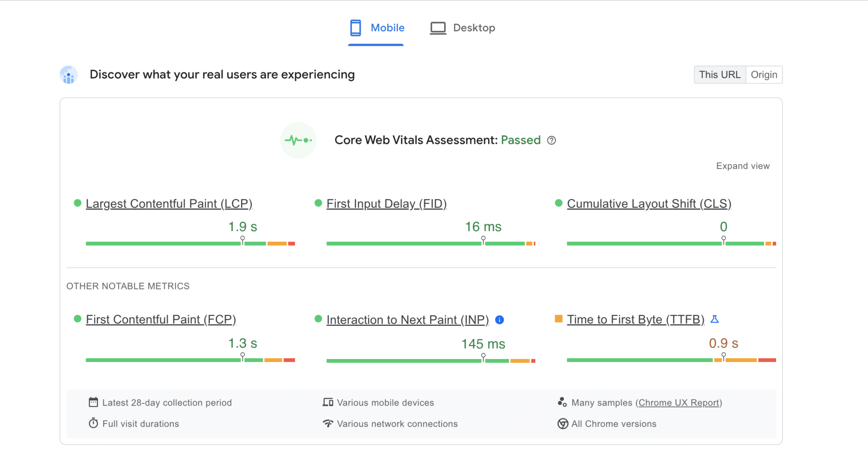Open the Chrome UX Report link
Screen dimensions: 868x451
[x=679, y=402]
